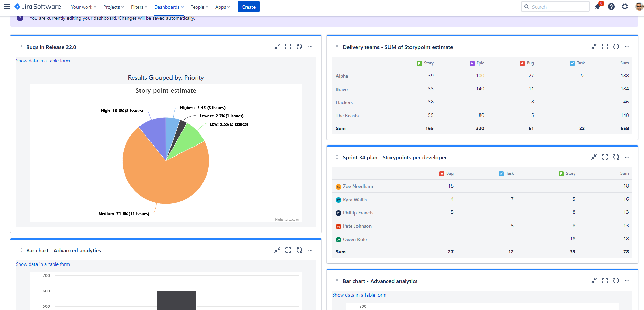
Task: Open the People menu
Action: pos(199,7)
